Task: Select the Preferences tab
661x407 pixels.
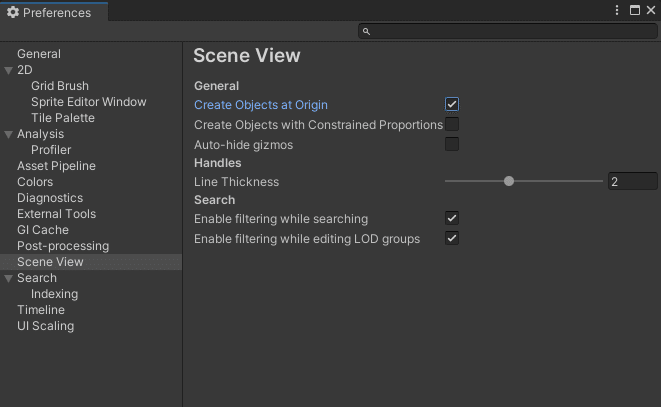Action: (54, 12)
